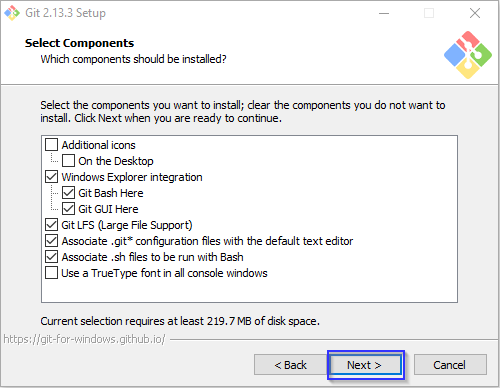Click the Git logo in title bar

[x=12, y=13]
